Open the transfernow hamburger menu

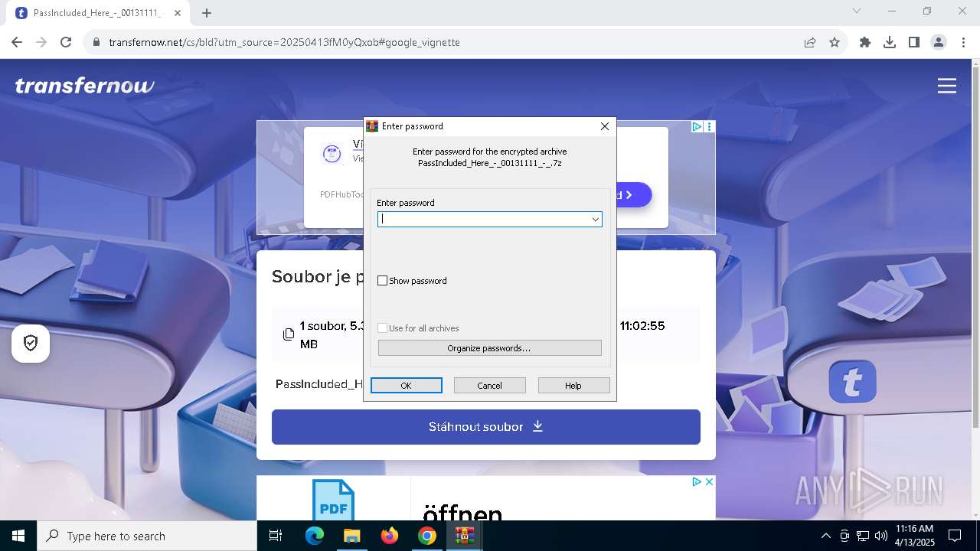coord(947,86)
